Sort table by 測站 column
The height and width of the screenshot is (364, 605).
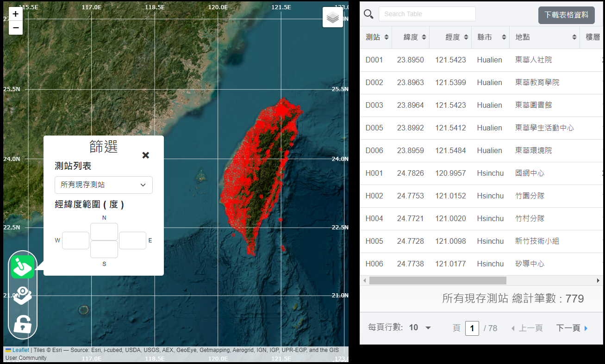coord(377,37)
